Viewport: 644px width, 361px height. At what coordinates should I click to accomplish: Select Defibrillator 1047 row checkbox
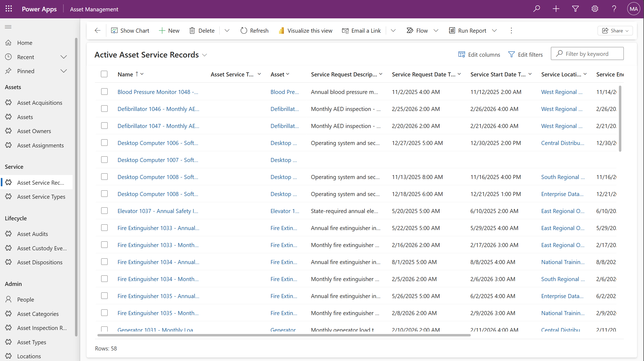tap(104, 126)
